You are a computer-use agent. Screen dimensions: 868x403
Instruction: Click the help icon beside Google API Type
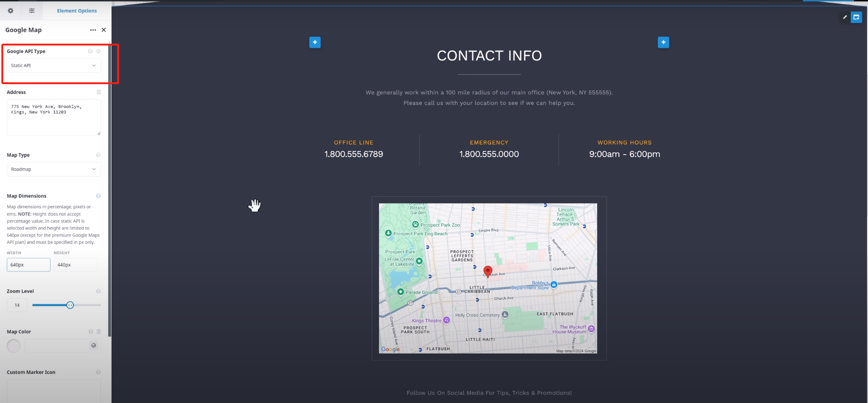(x=90, y=51)
